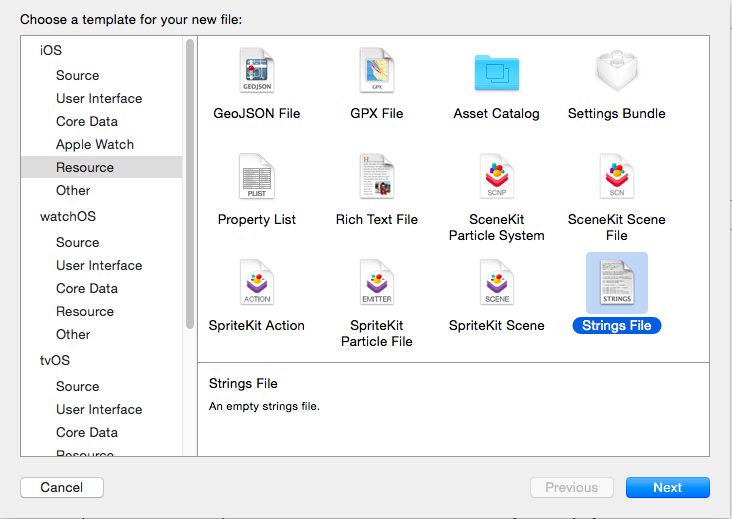
Task: Select the SpriteKit Scene template icon
Action: 496,284
